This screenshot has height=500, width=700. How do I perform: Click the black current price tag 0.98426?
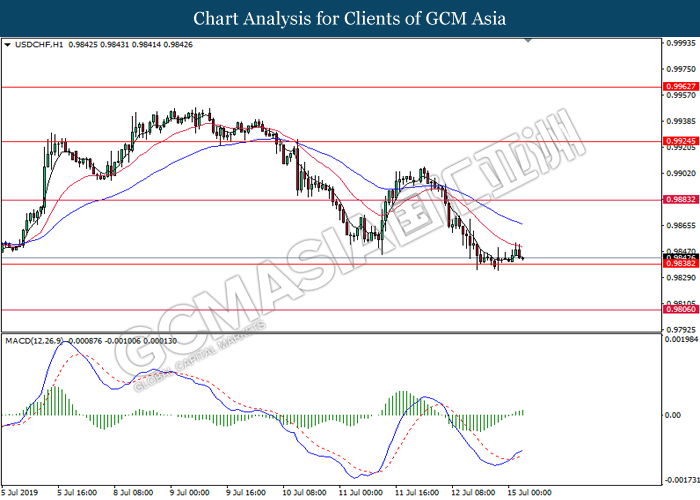click(681, 257)
